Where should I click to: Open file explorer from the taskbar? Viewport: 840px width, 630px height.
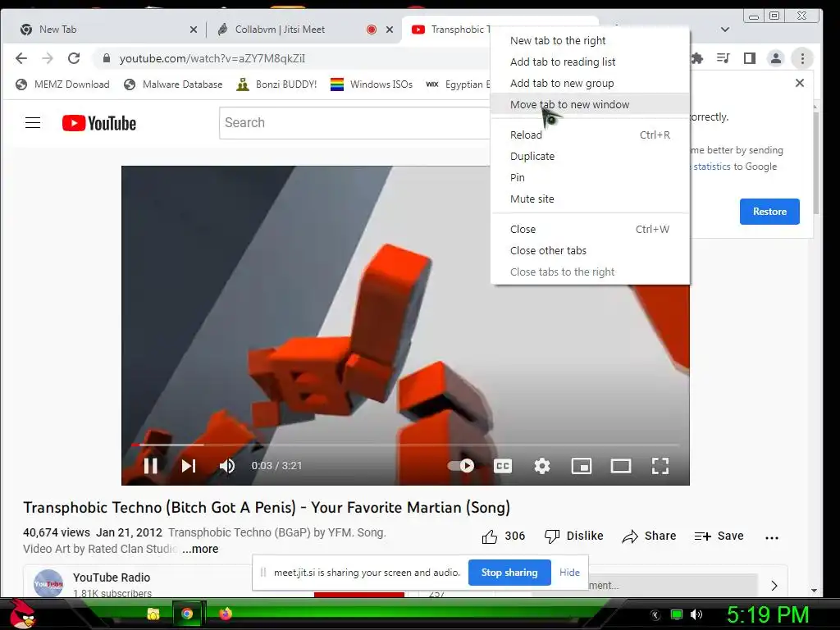[x=153, y=614]
